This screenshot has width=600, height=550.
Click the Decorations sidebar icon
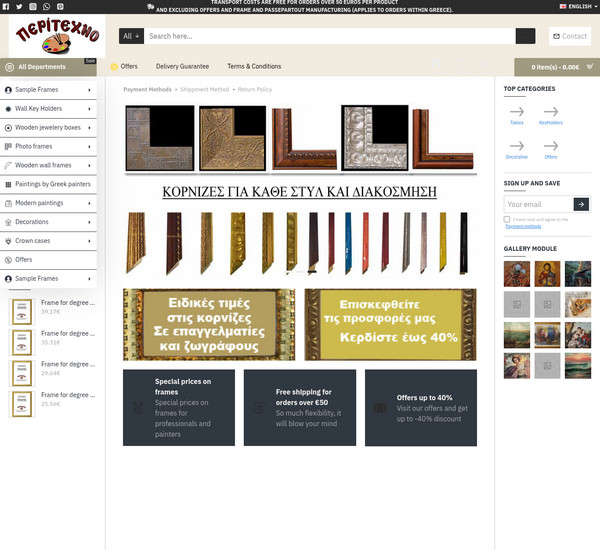click(8, 222)
